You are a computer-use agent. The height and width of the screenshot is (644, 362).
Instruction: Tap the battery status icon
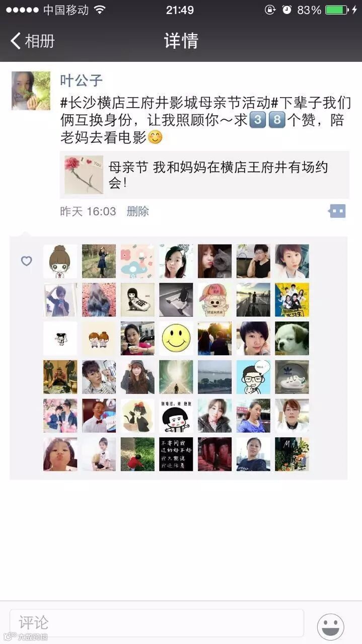pos(336,10)
